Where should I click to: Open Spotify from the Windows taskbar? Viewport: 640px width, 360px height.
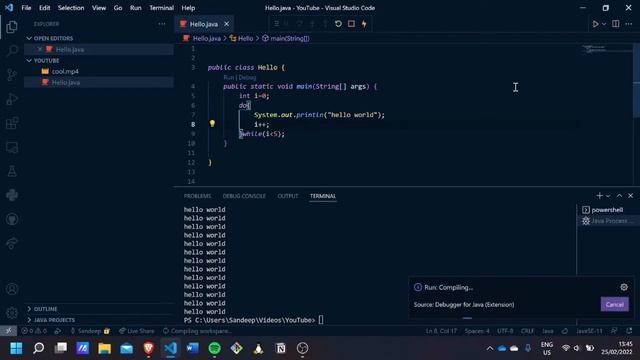pyautogui.click(x=215, y=348)
